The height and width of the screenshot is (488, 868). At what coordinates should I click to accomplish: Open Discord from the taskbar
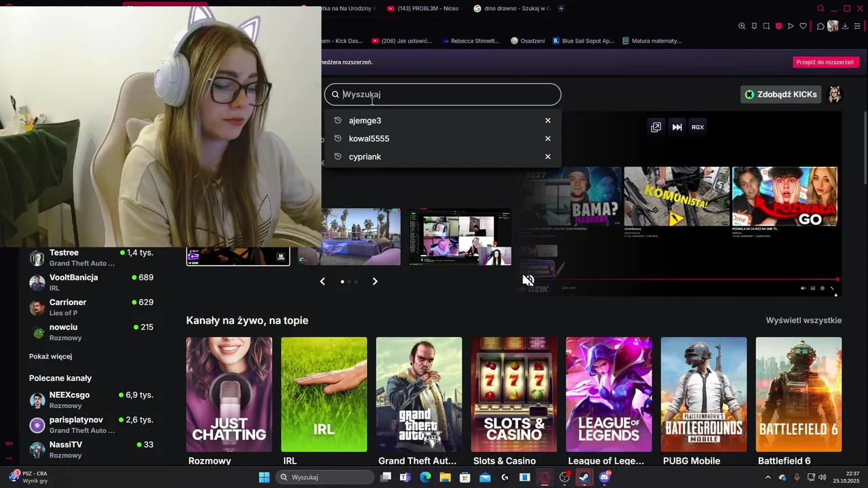[604, 477]
